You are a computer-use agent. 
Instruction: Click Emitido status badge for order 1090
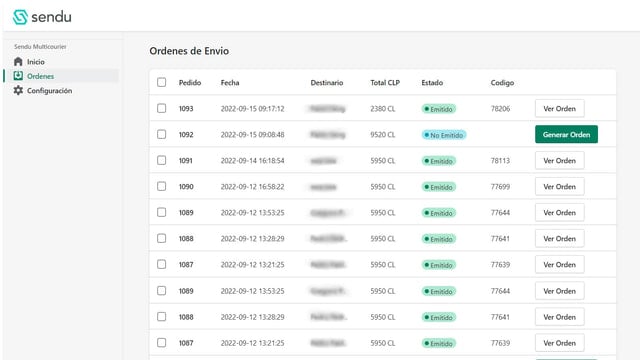coord(439,187)
